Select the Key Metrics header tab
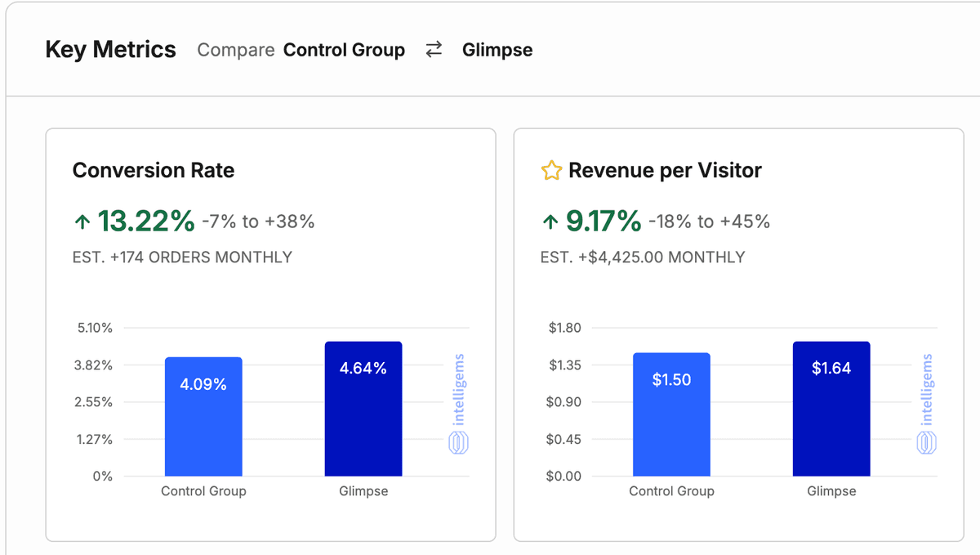The image size is (980, 555). (110, 49)
